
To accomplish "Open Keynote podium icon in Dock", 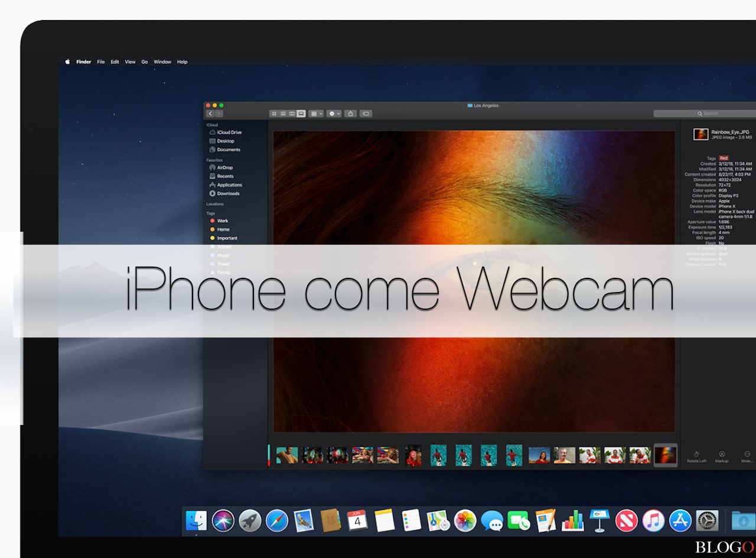I will [599, 521].
